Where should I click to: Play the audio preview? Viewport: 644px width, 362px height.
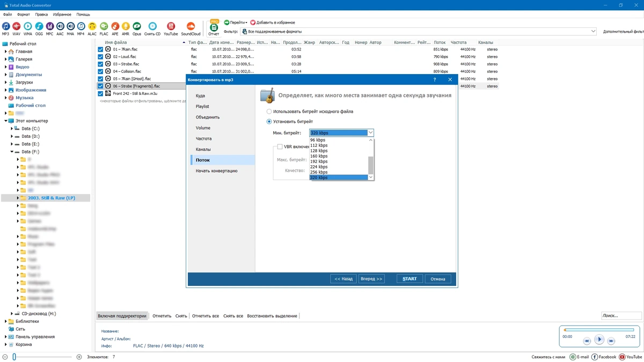[x=599, y=339]
